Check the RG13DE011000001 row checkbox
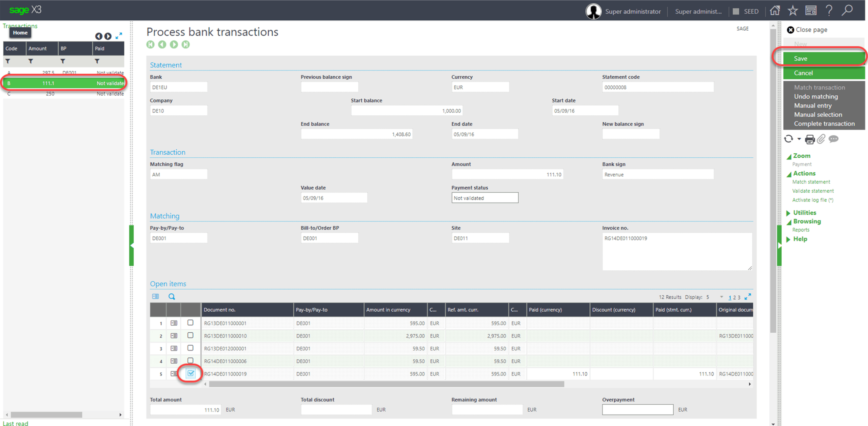Image resolution: width=868 pixels, height=426 pixels. [x=191, y=323]
